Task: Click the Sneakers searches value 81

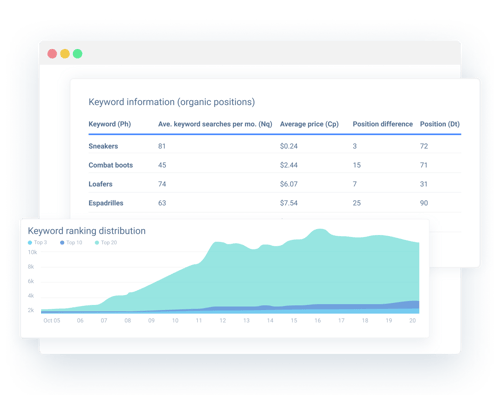Action: (162, 146)
